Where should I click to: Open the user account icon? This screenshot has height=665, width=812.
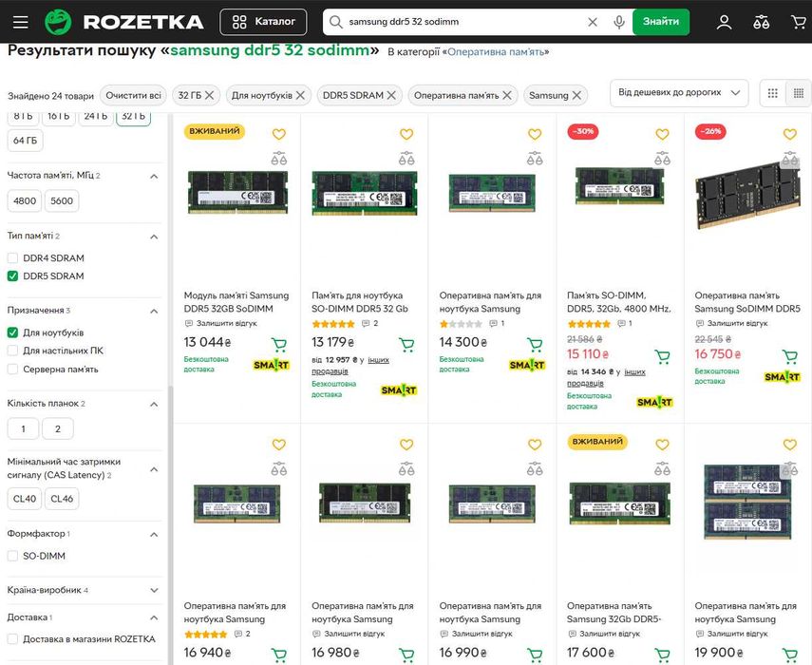point(724,22)
